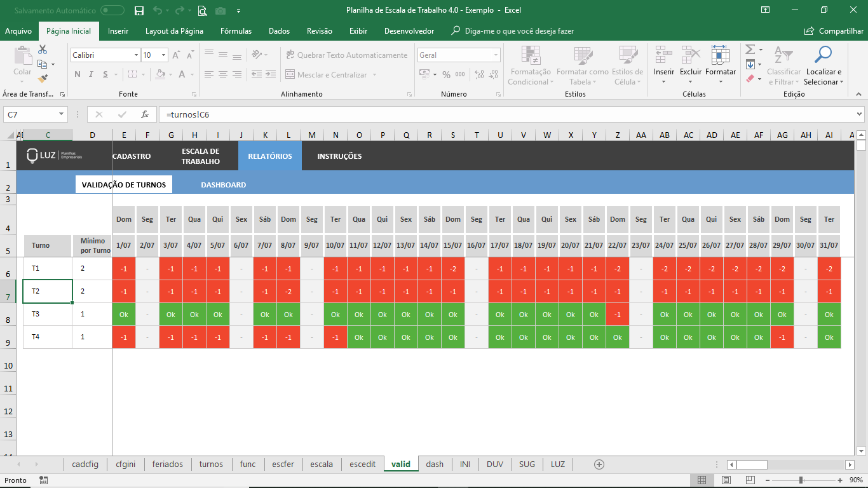This screenshot has height=488, width=868.
Task: Click the macro record icon in status bar
Action: tap(43, 480)
